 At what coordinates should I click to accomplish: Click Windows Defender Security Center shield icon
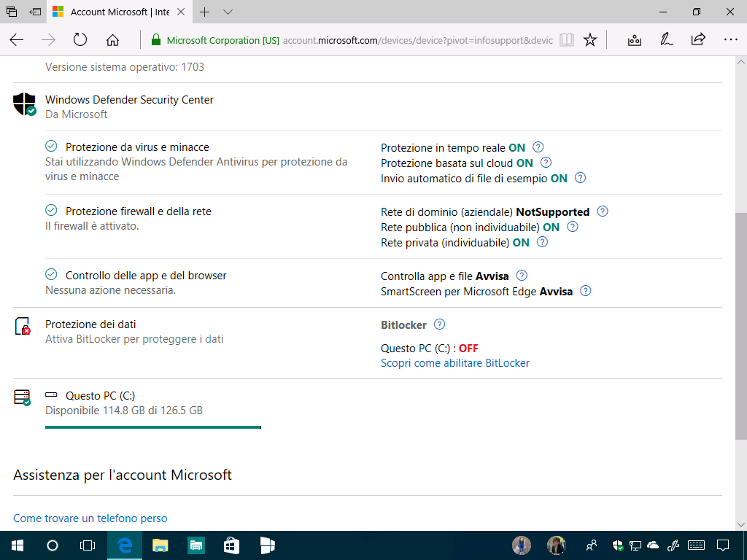coord(24,104)
